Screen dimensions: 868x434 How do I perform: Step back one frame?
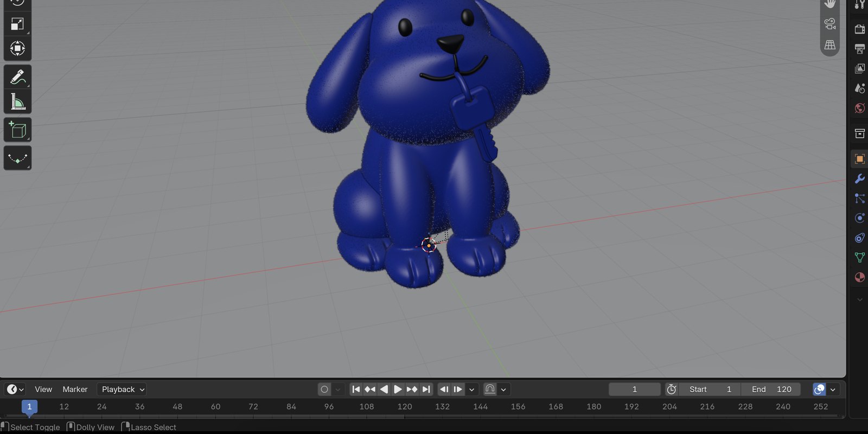pos(444,390)
